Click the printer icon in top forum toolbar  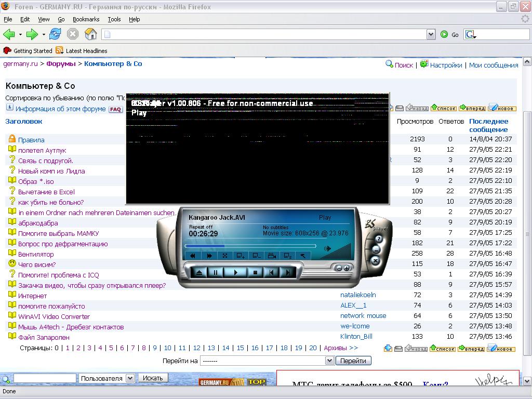(x=400, y=108)
